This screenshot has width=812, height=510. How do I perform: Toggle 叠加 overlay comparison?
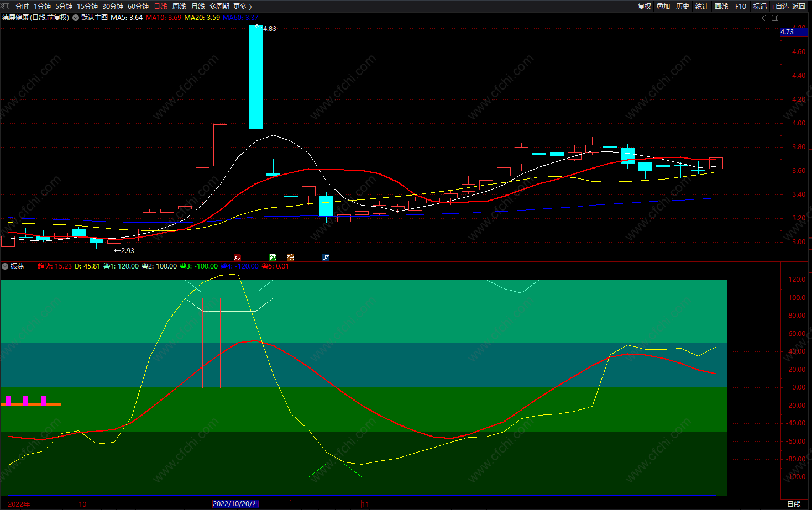coord(663,7)
